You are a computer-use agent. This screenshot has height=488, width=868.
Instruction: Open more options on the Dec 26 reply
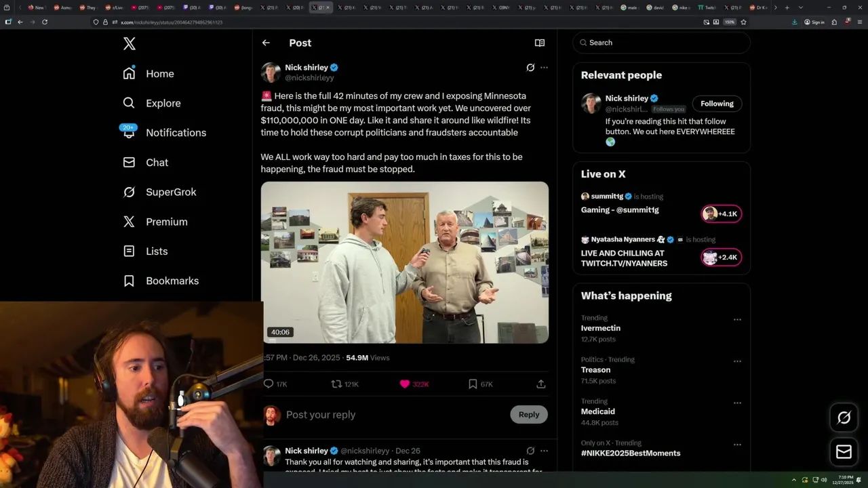544,451
